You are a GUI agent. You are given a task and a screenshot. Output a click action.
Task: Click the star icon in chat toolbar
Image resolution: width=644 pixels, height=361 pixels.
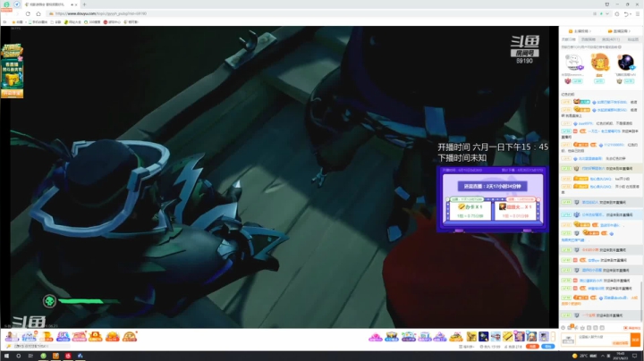(x=582, y=328)
